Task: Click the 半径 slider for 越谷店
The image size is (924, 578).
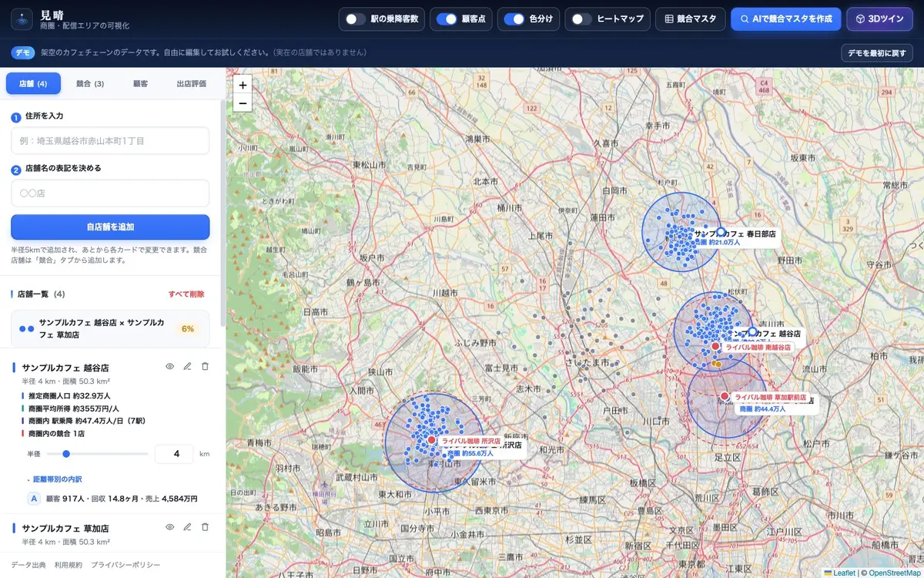Action: 97,454
